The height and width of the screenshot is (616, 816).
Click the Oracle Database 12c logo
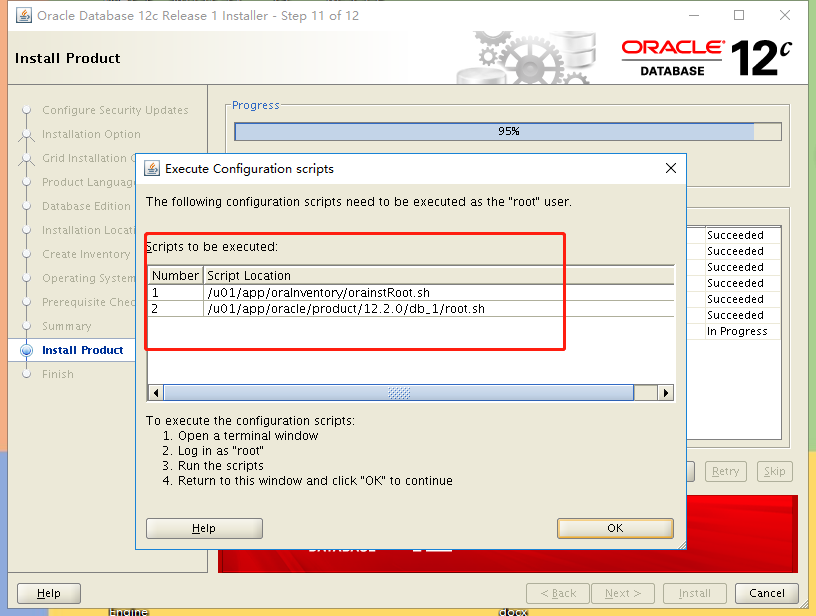(x=707, y=58)
